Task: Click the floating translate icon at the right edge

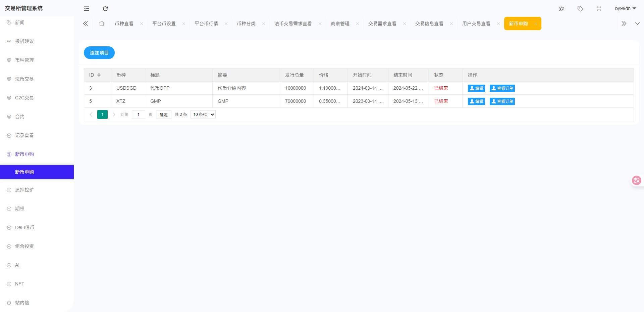Action: click(636, 180)
